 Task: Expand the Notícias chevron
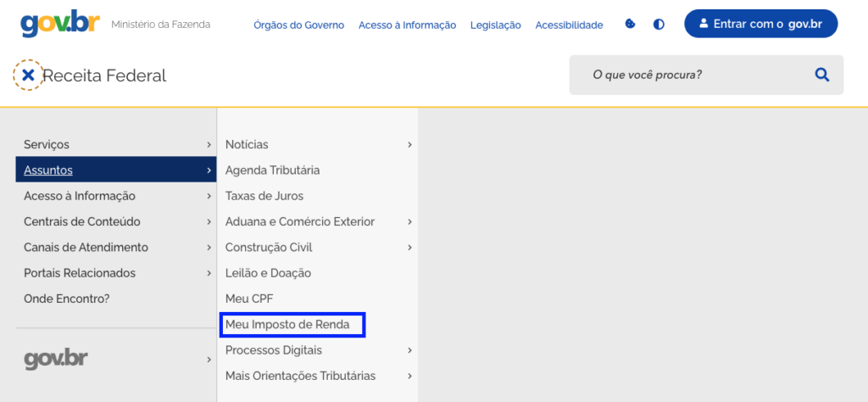[x=409, y=144]
